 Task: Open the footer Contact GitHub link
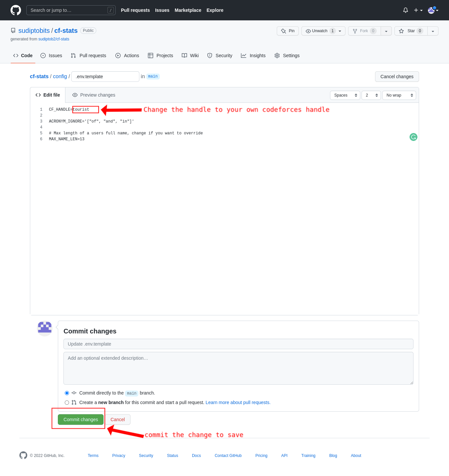(228, 456)
